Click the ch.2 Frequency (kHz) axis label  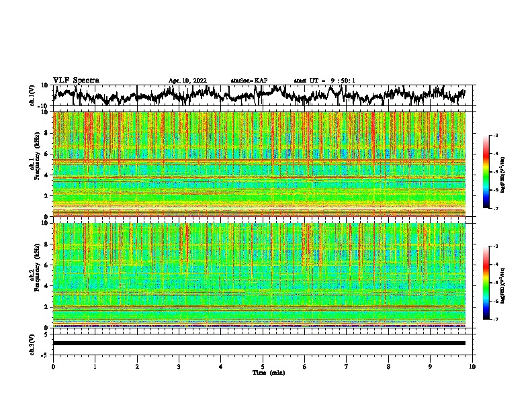point(34,267)
